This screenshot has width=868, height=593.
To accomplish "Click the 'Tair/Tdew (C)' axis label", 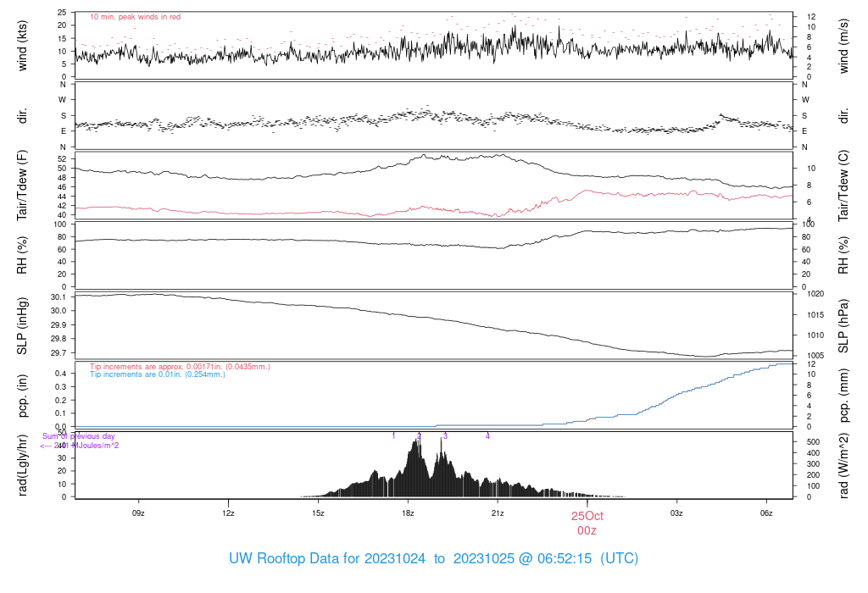I will pos(843,186).
